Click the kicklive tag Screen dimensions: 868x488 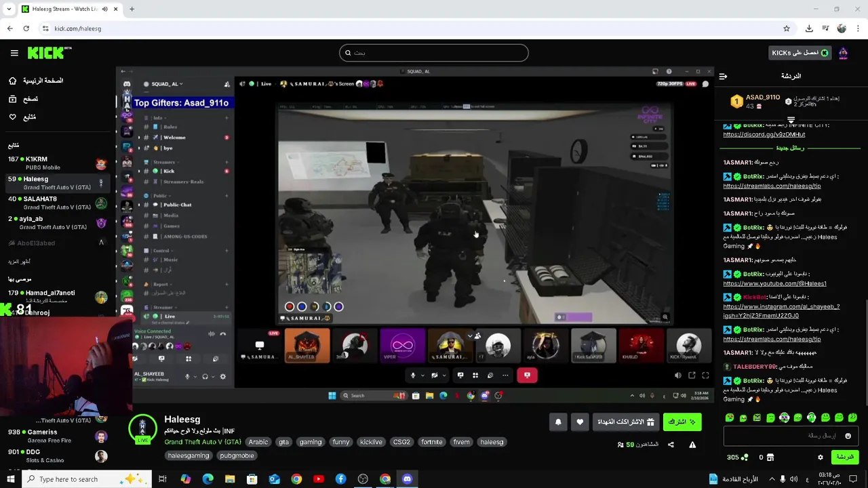pos(372,442)
